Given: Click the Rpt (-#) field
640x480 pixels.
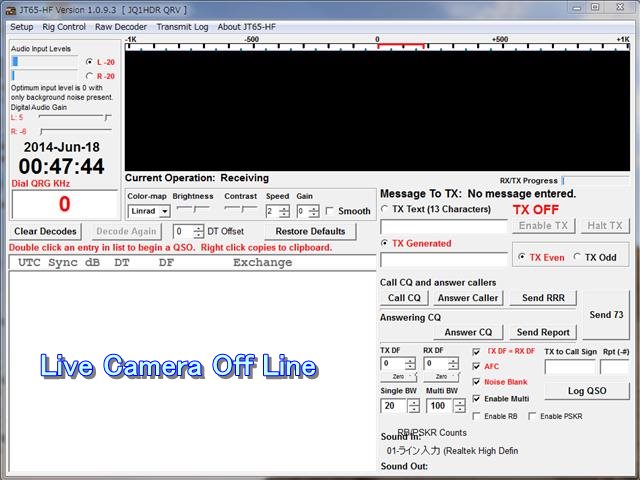Looking at the screenshot, I should point(615,367).
